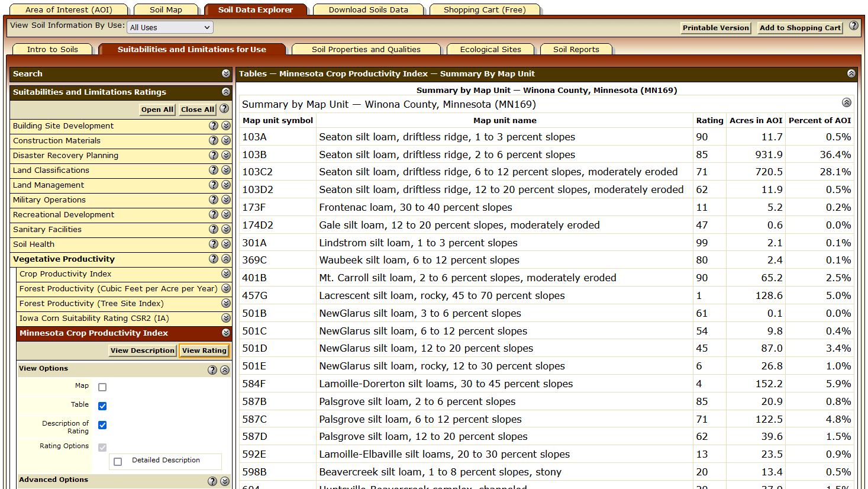Viewport: 868px width, 489px height.
Task: Open help for Soil Health category
Action: (x=214, y=244)
